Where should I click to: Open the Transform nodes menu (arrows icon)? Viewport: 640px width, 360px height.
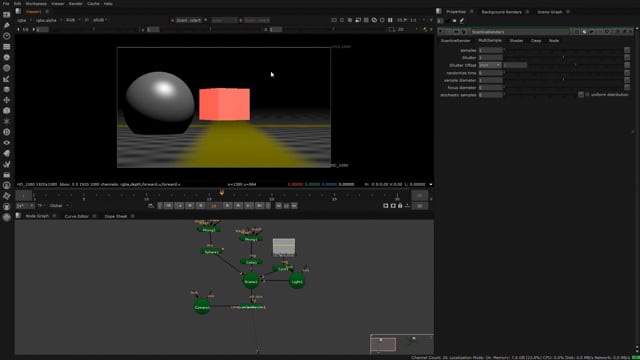7,100
